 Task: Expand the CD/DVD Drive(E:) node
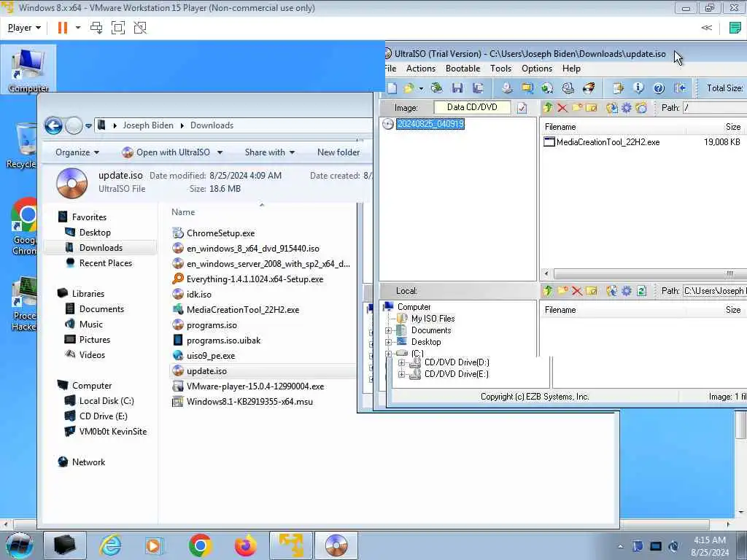click(x=402, y=374)
